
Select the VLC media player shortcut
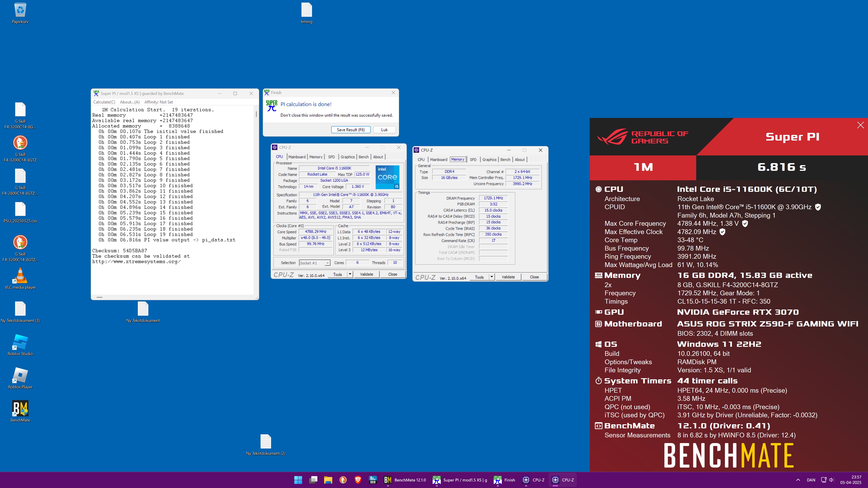click(x=20, y=279)
